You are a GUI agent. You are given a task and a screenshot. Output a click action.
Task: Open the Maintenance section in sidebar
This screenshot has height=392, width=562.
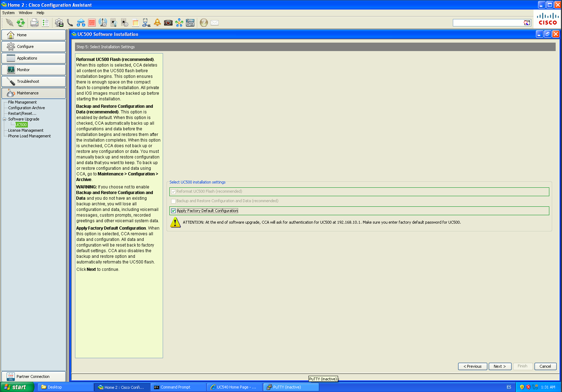[33, 93]
